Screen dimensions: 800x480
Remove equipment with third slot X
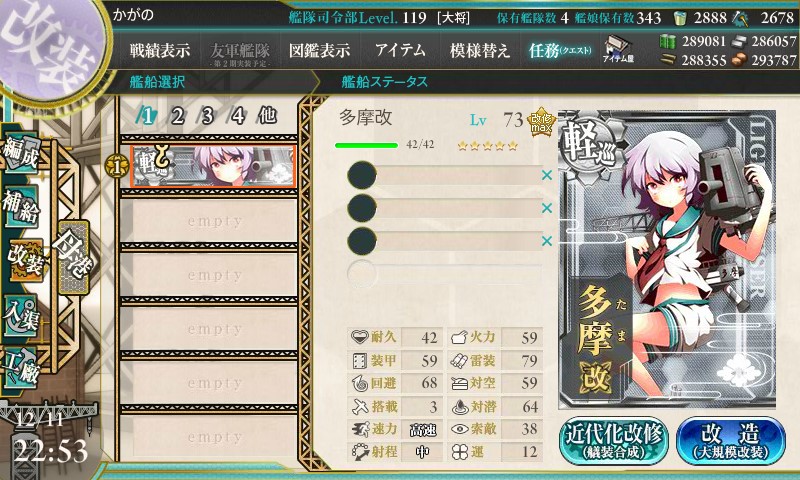[x=547, y=241]
